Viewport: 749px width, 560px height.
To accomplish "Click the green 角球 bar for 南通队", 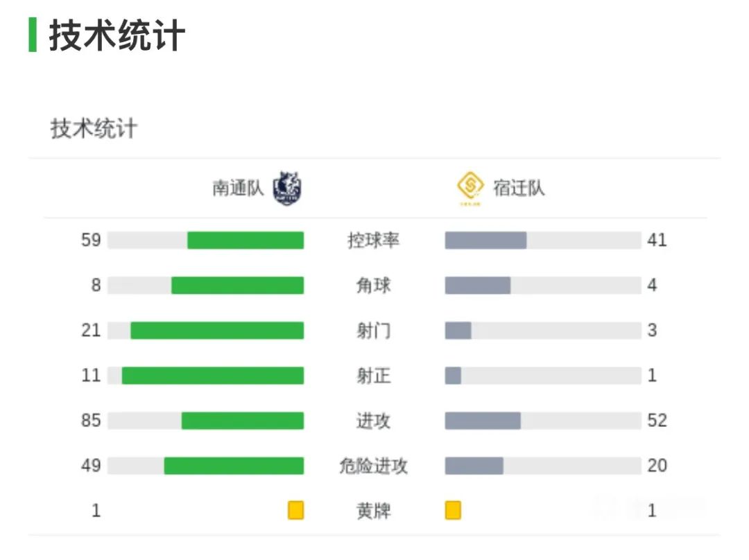I will pos(237,286).
